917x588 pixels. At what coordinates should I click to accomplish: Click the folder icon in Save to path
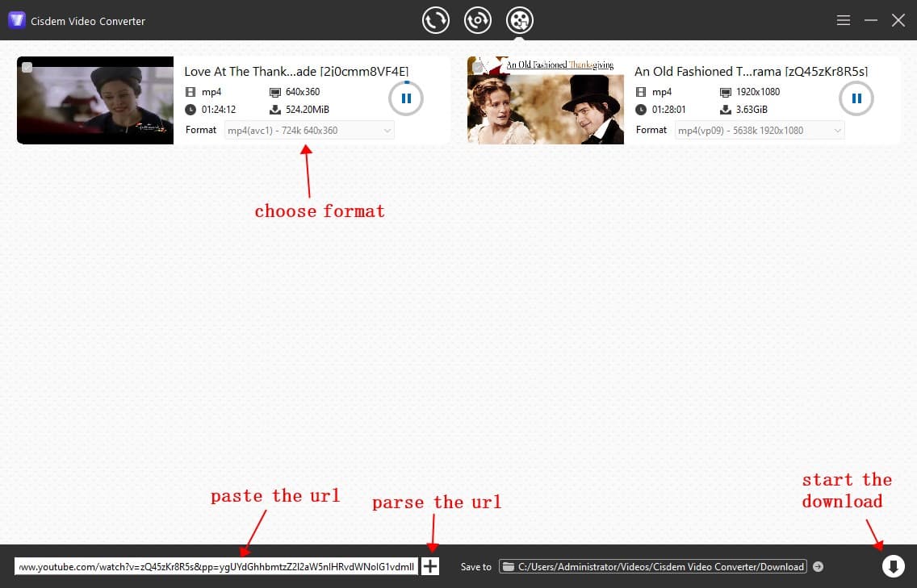(509, 566)
